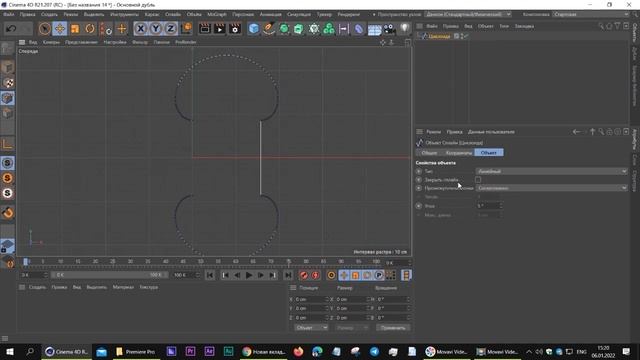Open Render Settings (clapperboard with gear)
640x360 pixels.
tap(235, 29)
